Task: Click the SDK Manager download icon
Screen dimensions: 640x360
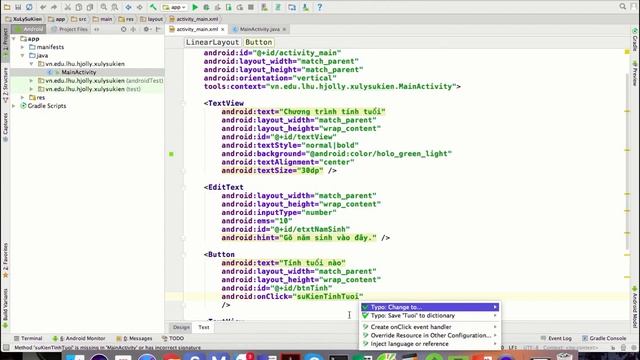Action: (x=305, y=7)
